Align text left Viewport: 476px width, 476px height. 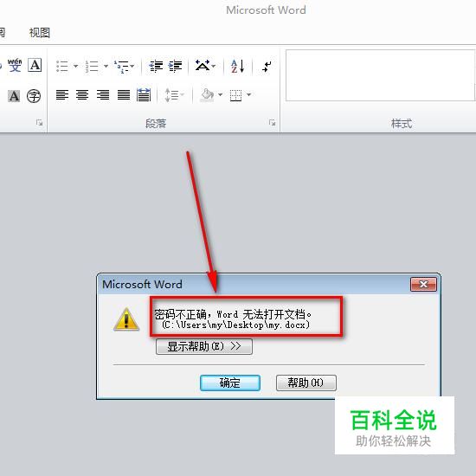pos(62,94)
